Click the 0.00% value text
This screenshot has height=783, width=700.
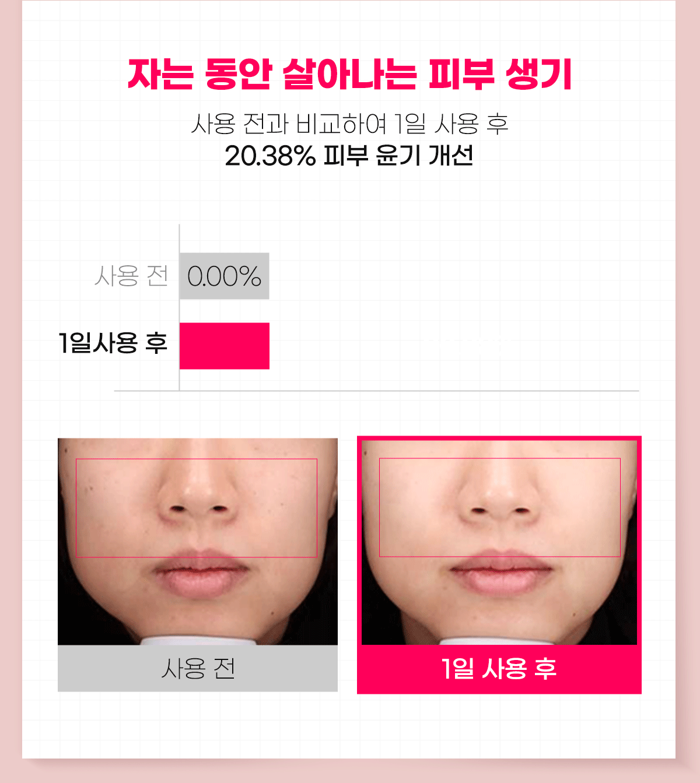pos(225,276)
